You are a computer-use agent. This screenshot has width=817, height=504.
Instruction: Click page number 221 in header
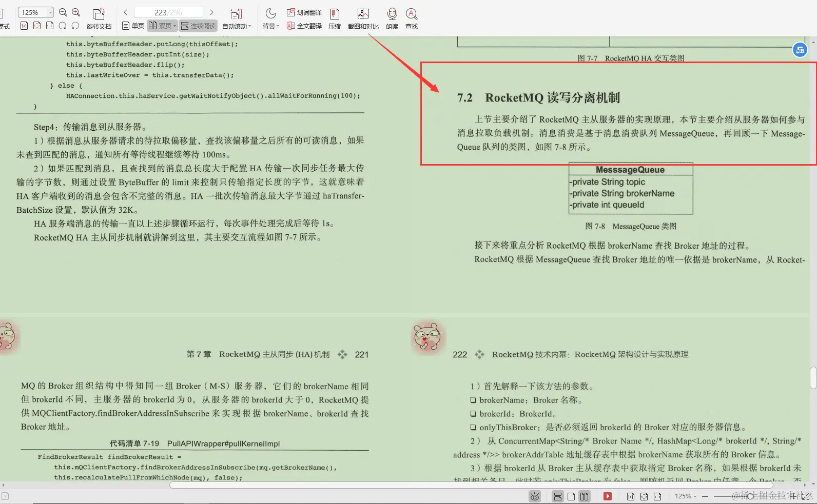tap(362, 354)
